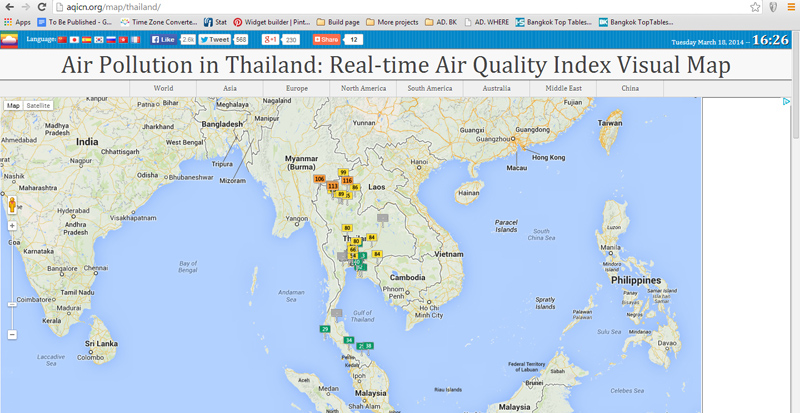Click the shield extension icon beside the bookmark star
Image resolution: width=800 pixels, height=413 pixels.
[x=773, y=7]
